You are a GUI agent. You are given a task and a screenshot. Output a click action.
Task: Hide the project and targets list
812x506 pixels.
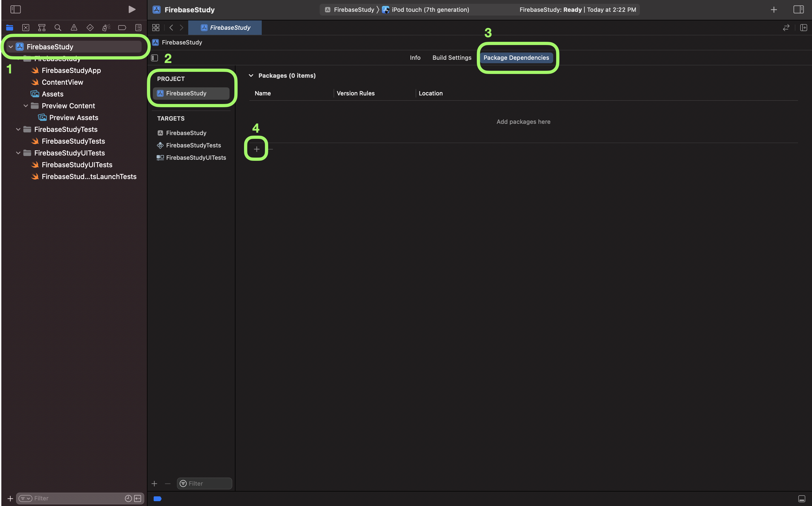coord(154,58)
